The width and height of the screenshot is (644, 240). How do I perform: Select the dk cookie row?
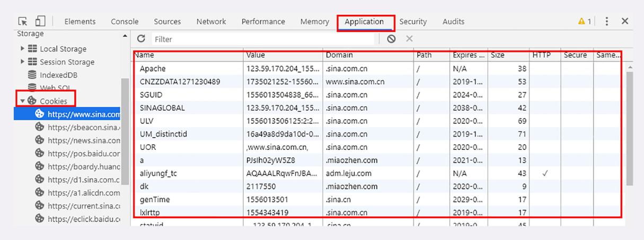tap(377, 186)
